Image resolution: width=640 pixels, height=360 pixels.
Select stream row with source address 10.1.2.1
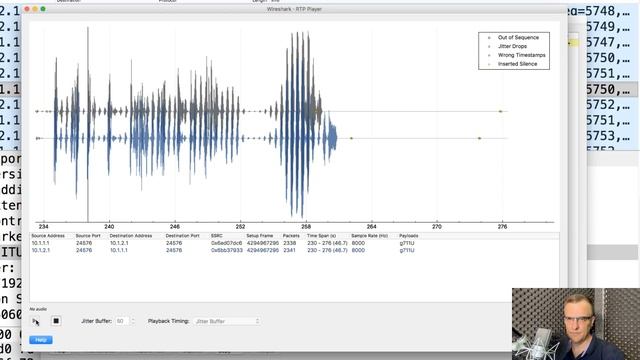click(x=294, y=250)
